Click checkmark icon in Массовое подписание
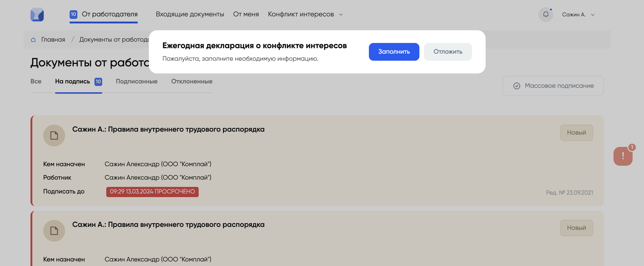The width and height of the screenshot is (644, 266). 517,86
